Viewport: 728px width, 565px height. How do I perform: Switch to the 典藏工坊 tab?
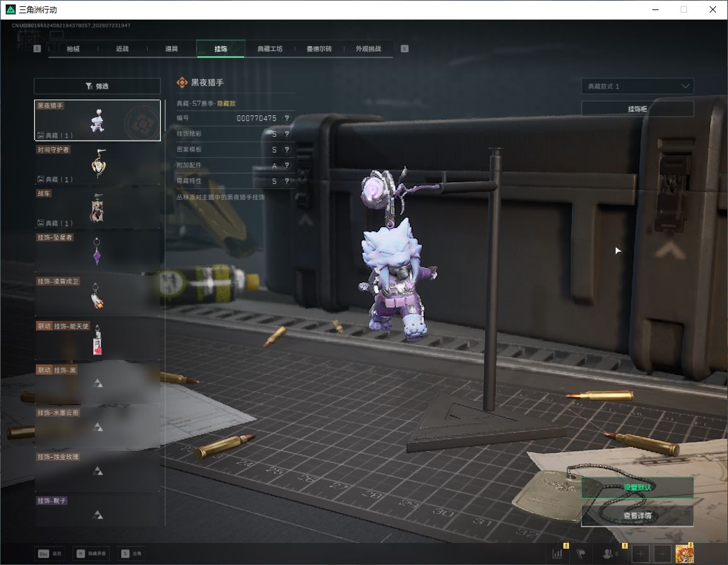tap(270, 49)
